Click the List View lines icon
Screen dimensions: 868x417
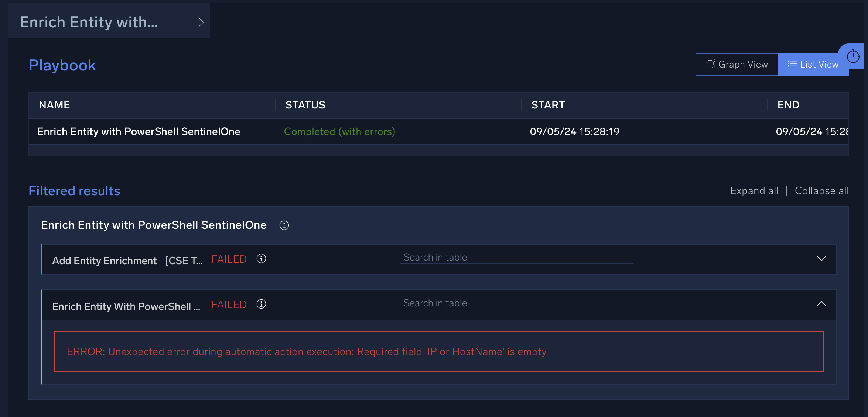[792, 64]
